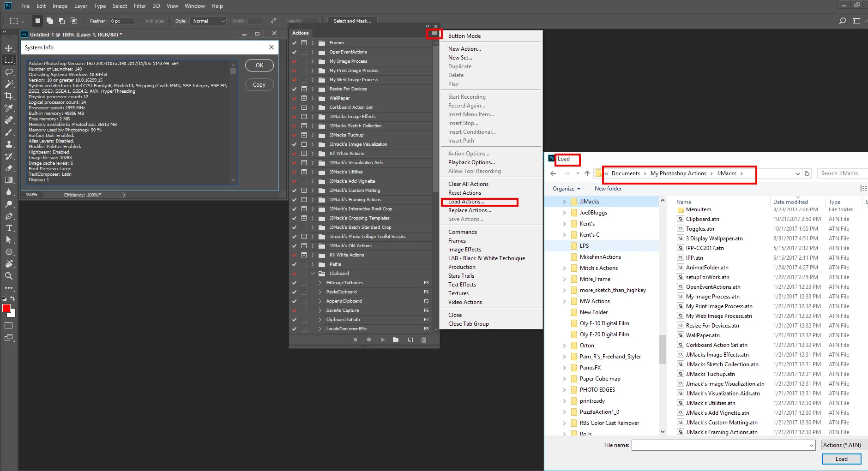Image resolution: width=868 pixels, height=471 pixels.
Task: Toggle dialog box for Corkboard Action Set
Action: coord(304,107)
